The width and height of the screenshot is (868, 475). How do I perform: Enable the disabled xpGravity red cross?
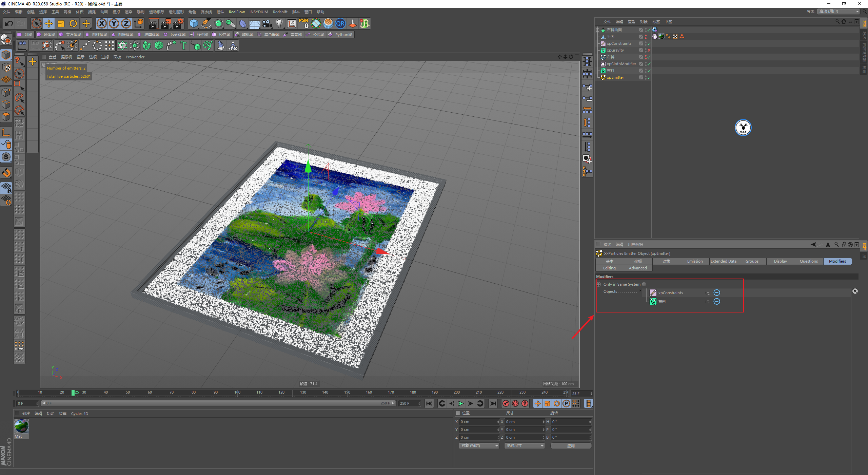click(649, 50)
